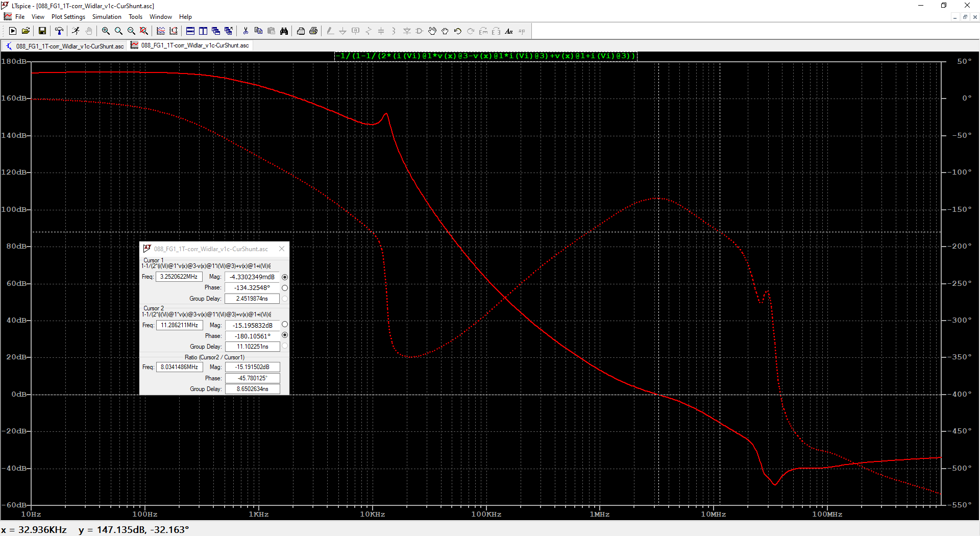Click the Tile windows horizontally icon
The image size is (980, 536).
click(190, 31)
